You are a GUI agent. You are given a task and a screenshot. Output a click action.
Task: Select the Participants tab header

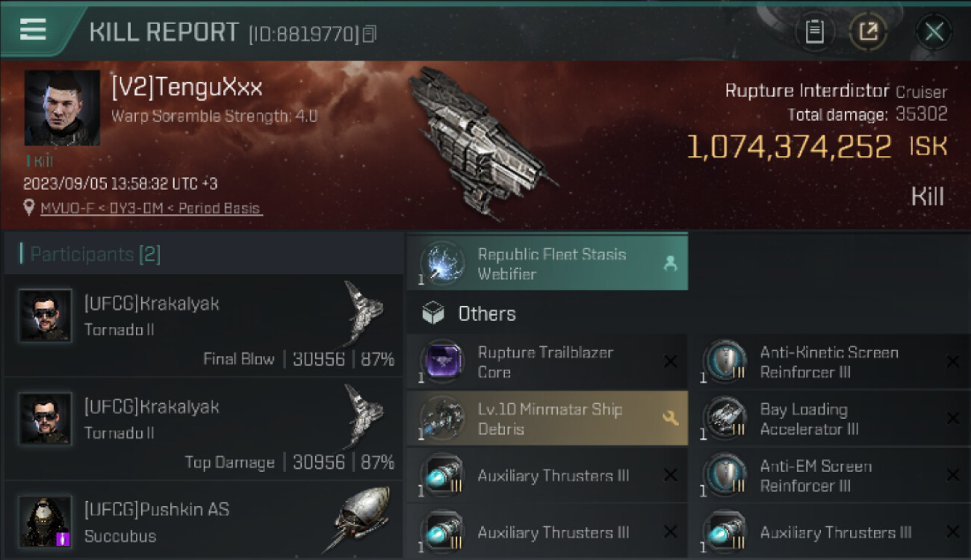click(x=96, y=255)
